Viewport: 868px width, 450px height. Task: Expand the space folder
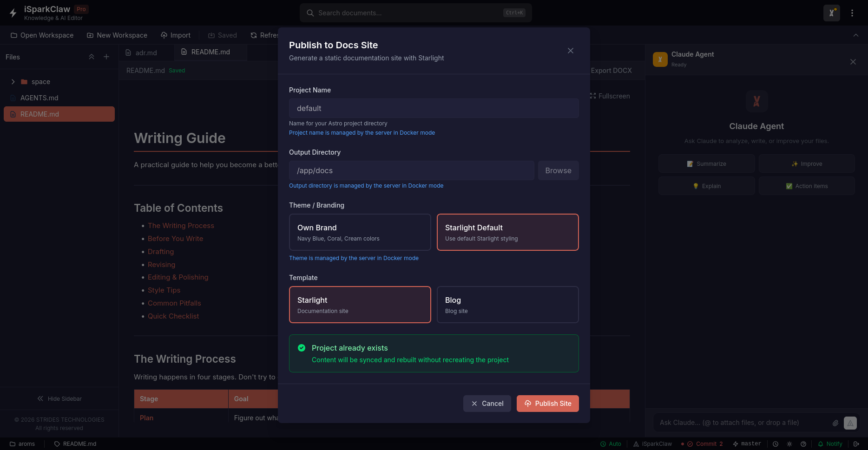[x=13, y=82]
